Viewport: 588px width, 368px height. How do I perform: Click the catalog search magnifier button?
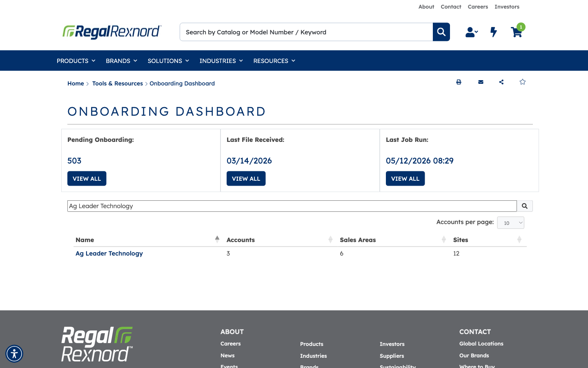click(441, 32)
